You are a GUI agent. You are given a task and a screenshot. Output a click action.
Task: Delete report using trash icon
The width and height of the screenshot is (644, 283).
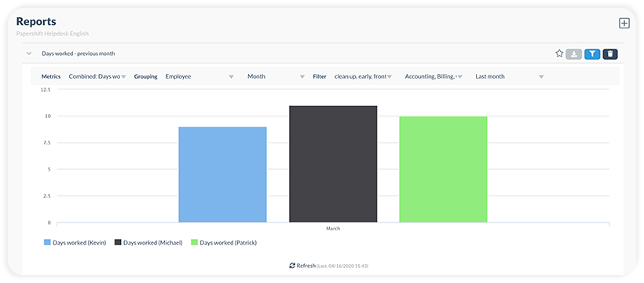[610, 54]
